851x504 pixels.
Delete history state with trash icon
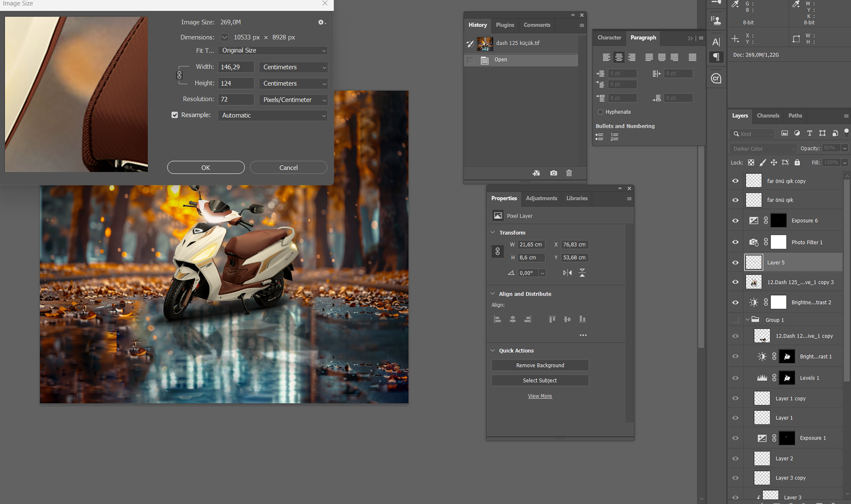[569, 173]
